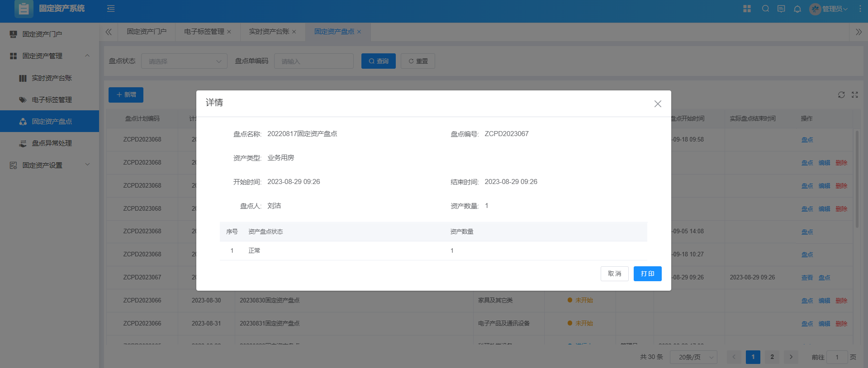868x368 pixels.
Task: Click the refresh table icon
Action: coord(841,95)
